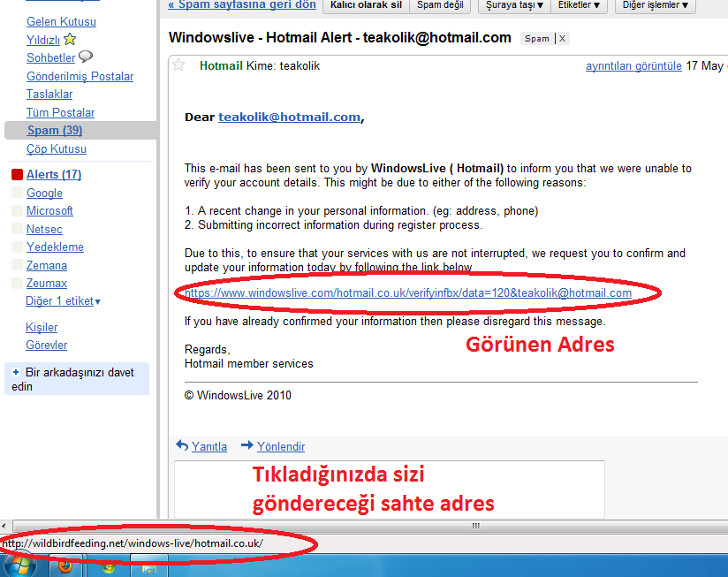
Task: Open the Çöp Kutusu folder
Action: [x=57, y=148]
